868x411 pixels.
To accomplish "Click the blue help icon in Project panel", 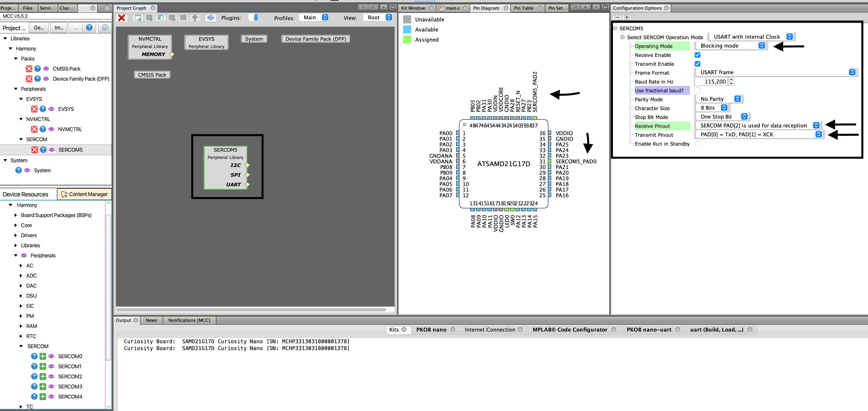I will [x=89, y=28].
